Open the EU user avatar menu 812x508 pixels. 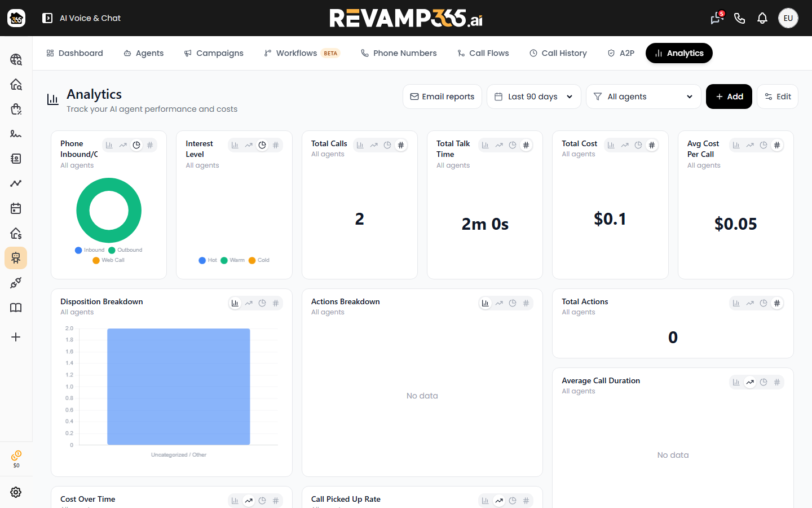pos(788,18)
